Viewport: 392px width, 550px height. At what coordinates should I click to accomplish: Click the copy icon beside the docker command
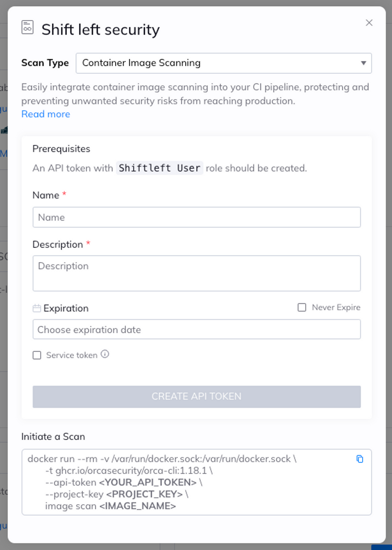pyautogui.click(x=360, y=459)
